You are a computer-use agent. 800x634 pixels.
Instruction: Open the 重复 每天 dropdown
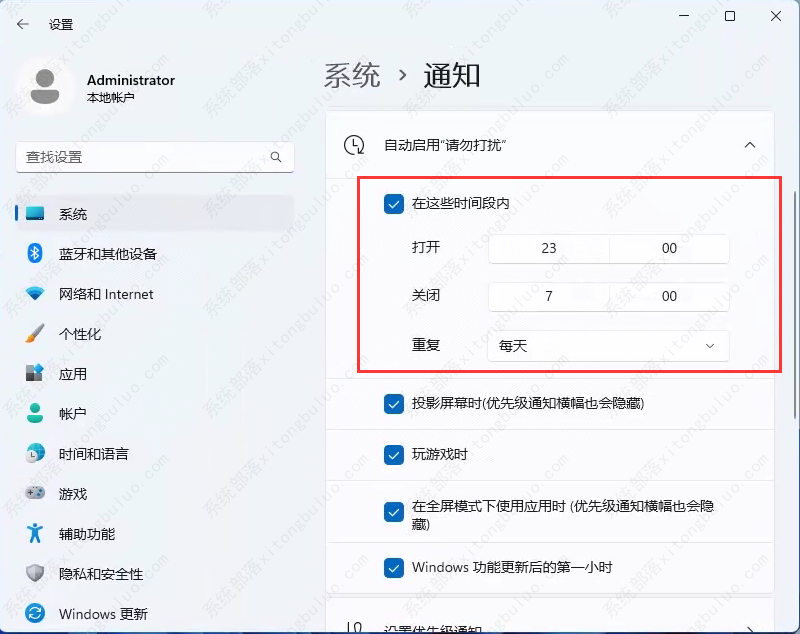click(608, 346)
